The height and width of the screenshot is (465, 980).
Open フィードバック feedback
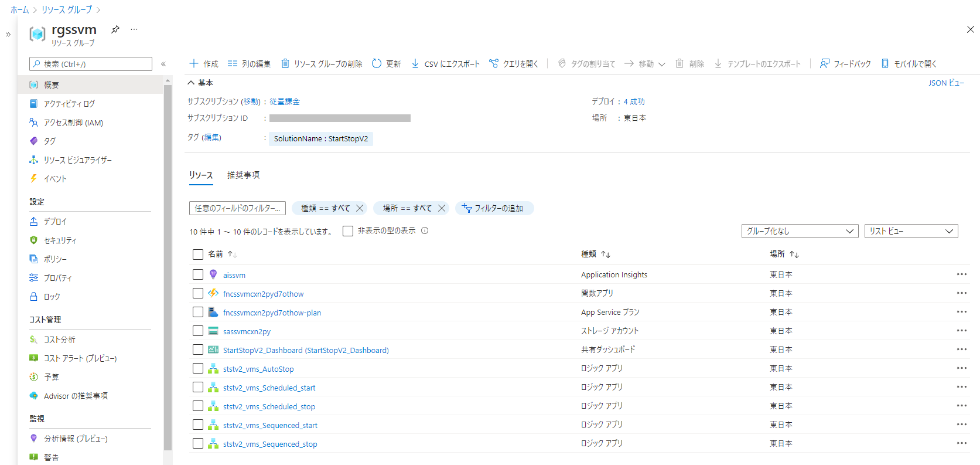pos(845,64)
